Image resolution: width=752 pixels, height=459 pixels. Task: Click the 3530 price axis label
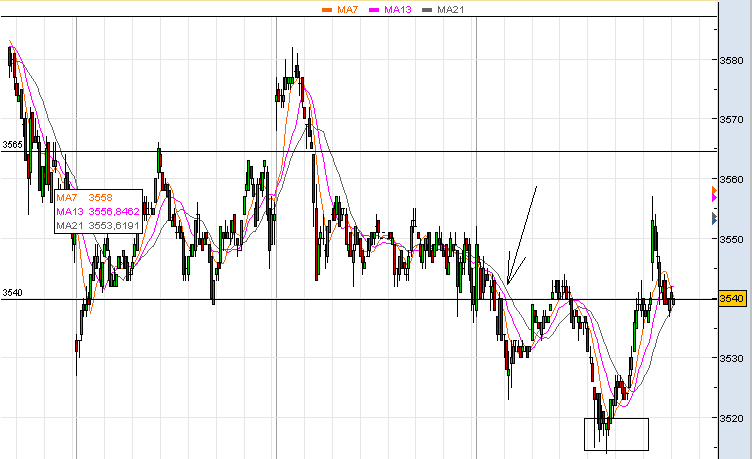(731, 358)
